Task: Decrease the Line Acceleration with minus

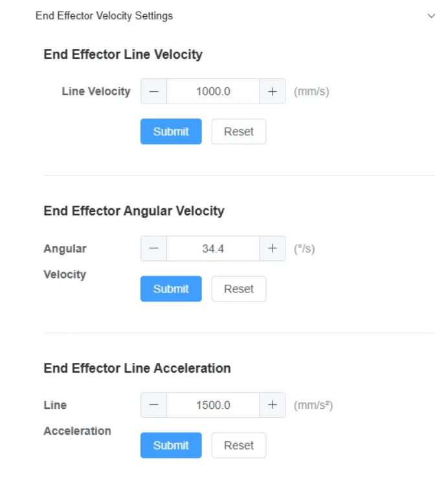Action: (x=153, y=405)
